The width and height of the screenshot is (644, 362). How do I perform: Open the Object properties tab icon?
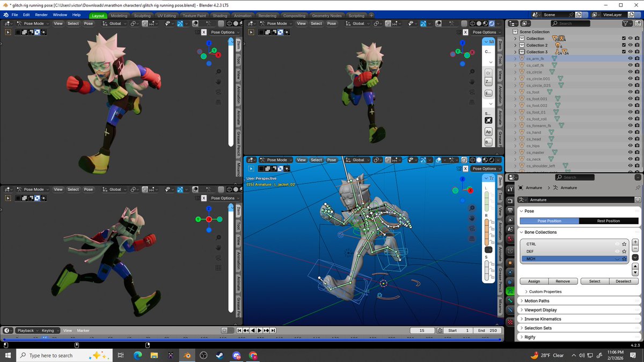(510, 262)
